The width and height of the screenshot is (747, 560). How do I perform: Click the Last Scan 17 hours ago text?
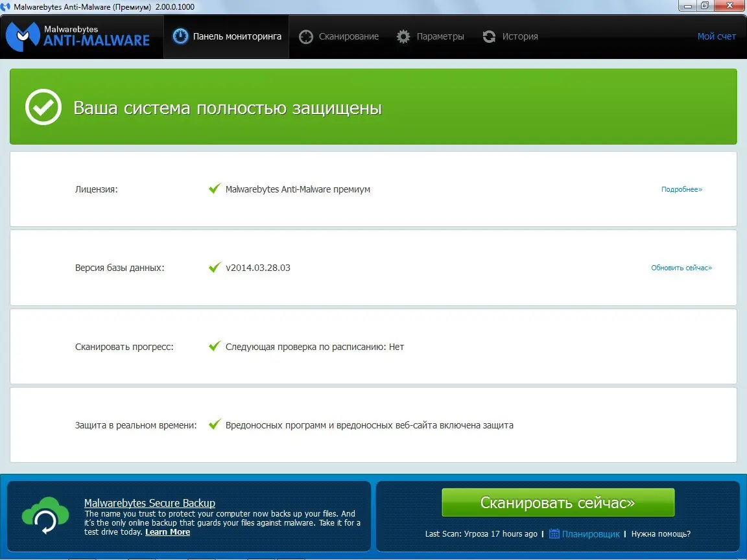pos(481,534)
